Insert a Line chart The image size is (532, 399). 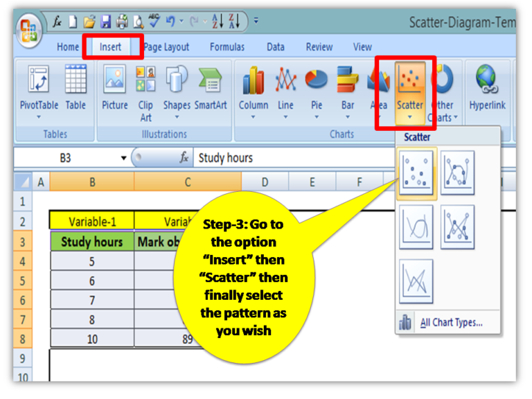tap(285, 92)
